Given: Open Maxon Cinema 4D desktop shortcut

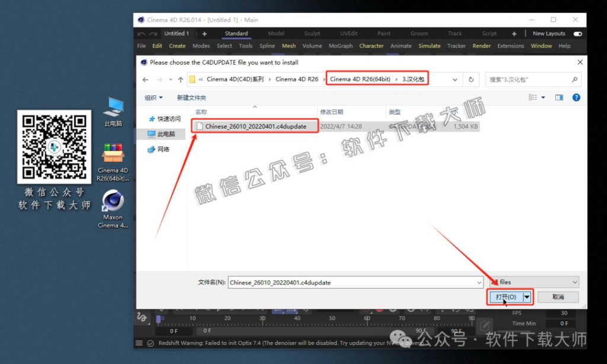Looking at the screenshot, I should click(113, 209).
